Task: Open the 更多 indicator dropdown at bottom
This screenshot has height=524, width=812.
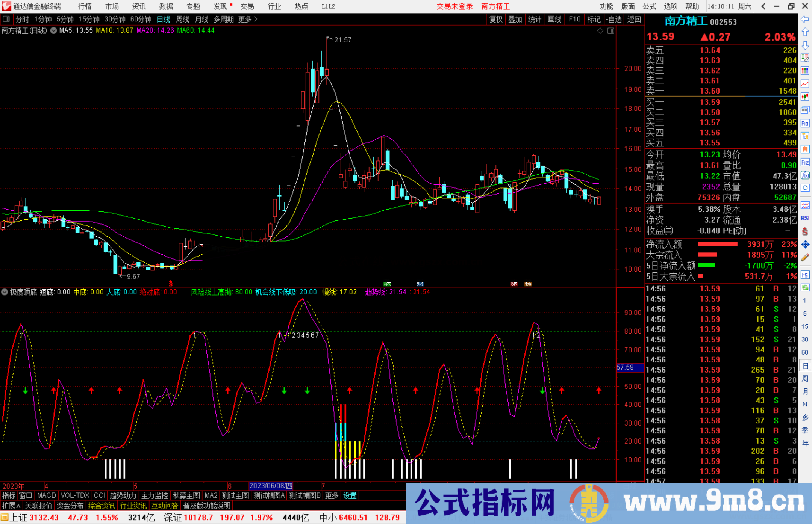Action: click(331, 495)
